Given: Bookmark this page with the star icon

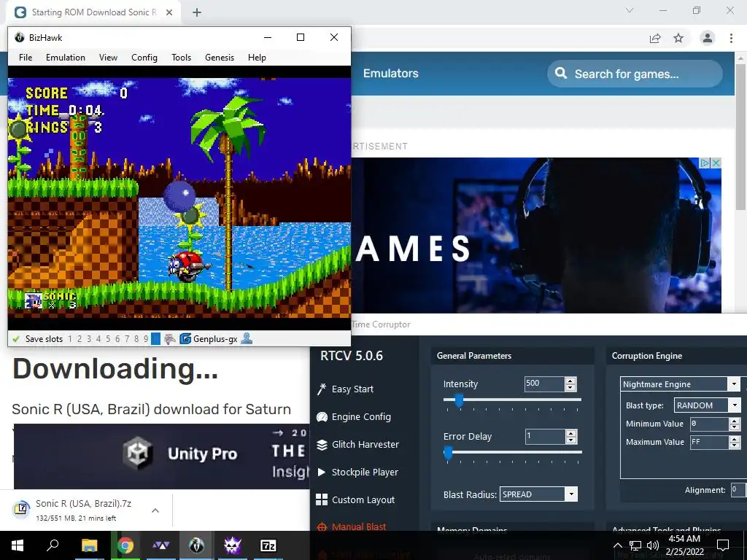Looking at the screenshot, I should [678, 38].
